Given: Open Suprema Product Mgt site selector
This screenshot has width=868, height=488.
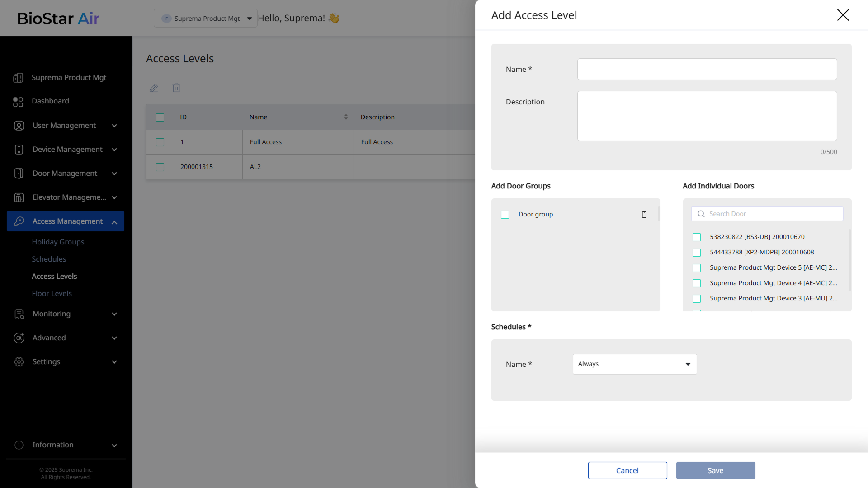Looking at the screenshot, I should tap(206, 19).
